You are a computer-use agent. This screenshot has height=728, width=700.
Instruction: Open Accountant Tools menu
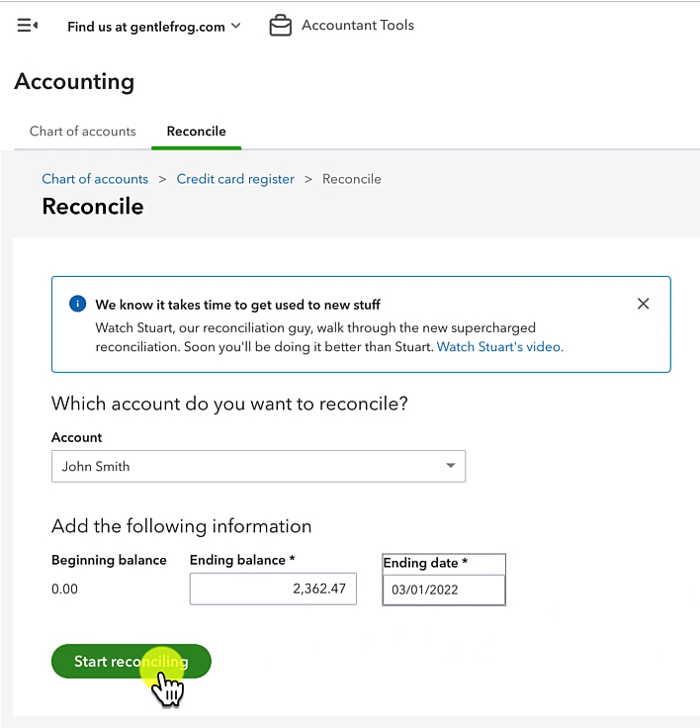358,25
